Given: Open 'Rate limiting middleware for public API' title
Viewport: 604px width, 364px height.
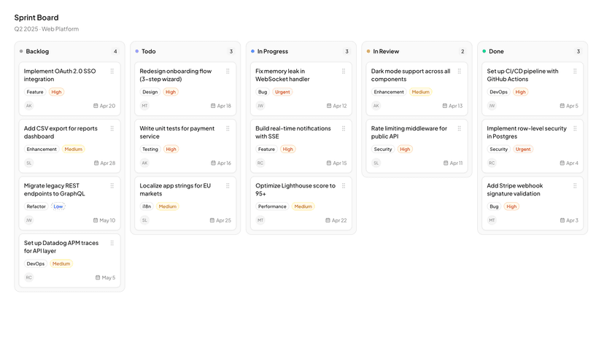Looking at the screenshot, I should click(409, 133).
